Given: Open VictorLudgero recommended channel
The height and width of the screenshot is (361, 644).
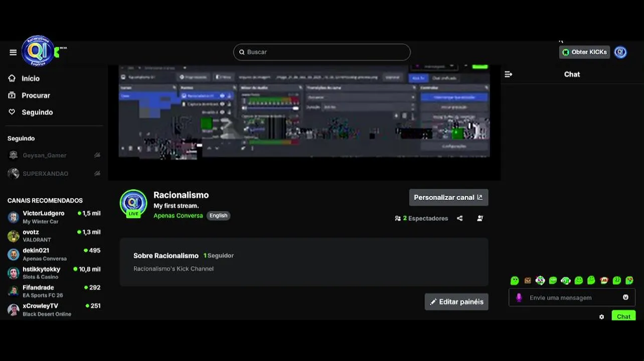Looking at the screenshot, I should tap(54, 217).
